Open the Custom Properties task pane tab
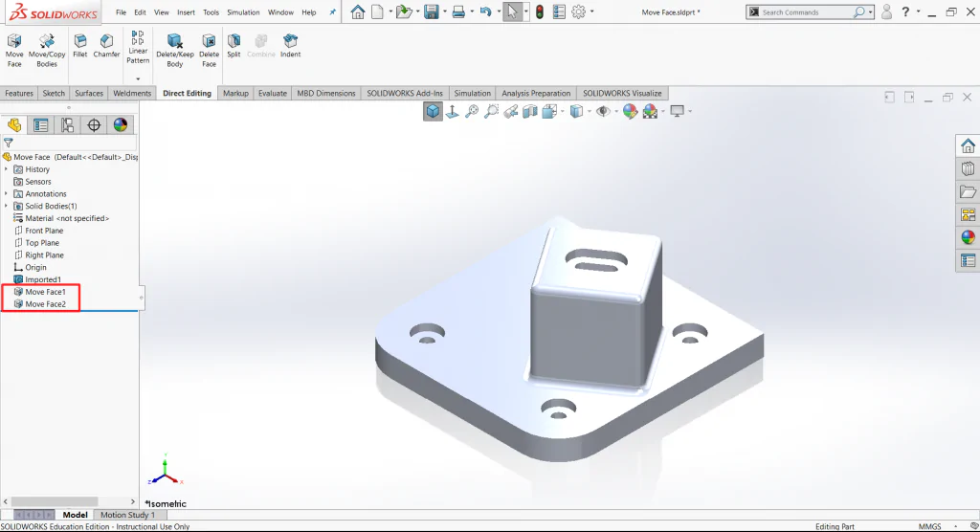This screenshot has width=980, height=532. point(968,260)
